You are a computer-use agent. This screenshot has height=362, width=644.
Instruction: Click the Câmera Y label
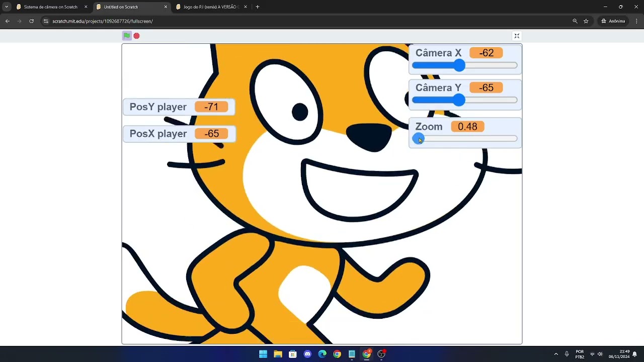pos(438,87)
